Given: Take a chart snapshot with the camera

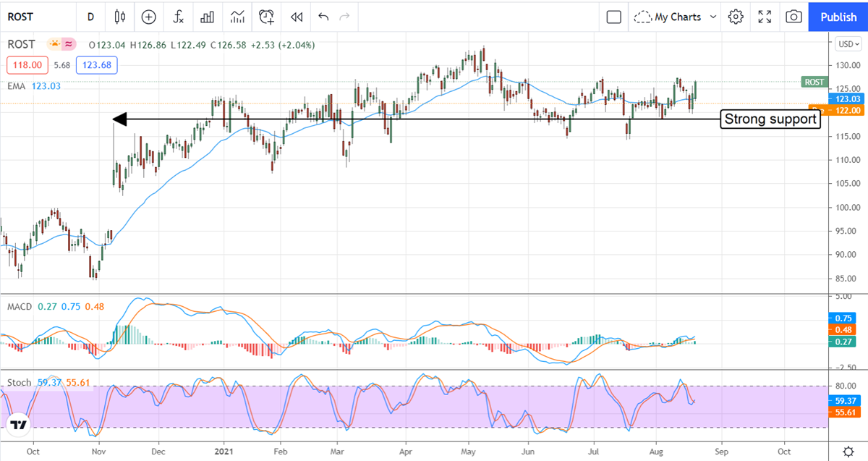Looking at the screenshot, I should tap(793, 17).
